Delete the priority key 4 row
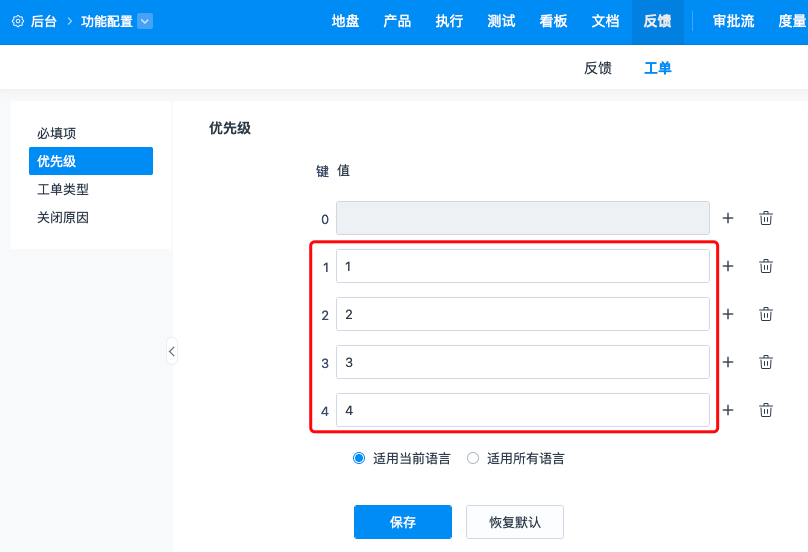The image size is (808, 552). point(766,410)
